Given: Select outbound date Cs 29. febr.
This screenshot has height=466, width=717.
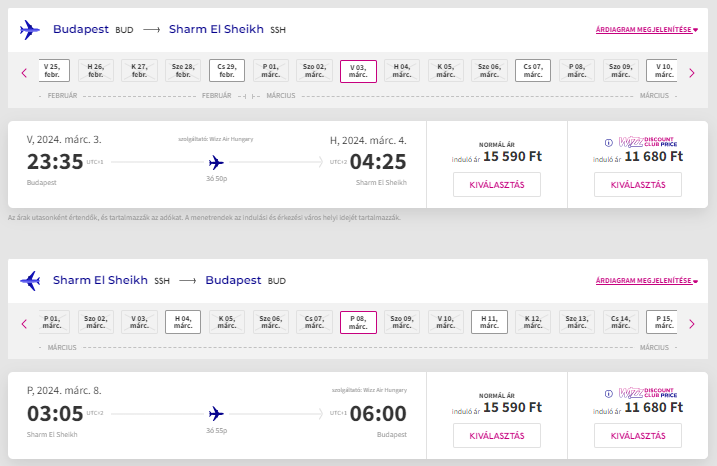Looking at the screenshot, I should (x=227, y=71).
